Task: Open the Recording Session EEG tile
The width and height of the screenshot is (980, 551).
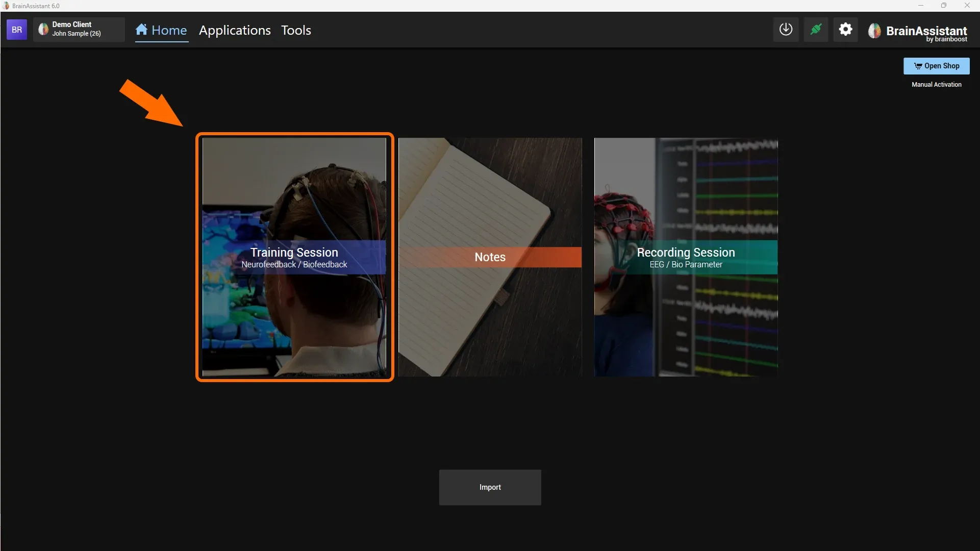Action: coord(686,257)
